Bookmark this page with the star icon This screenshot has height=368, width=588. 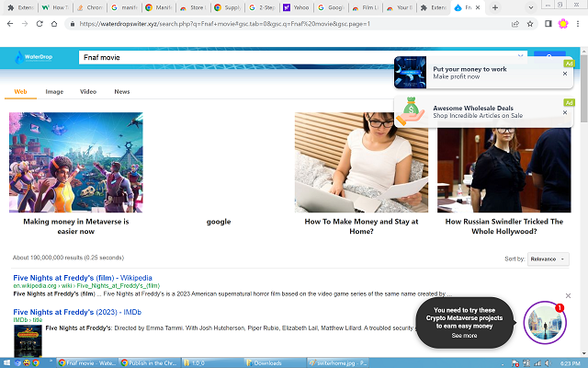531,24
